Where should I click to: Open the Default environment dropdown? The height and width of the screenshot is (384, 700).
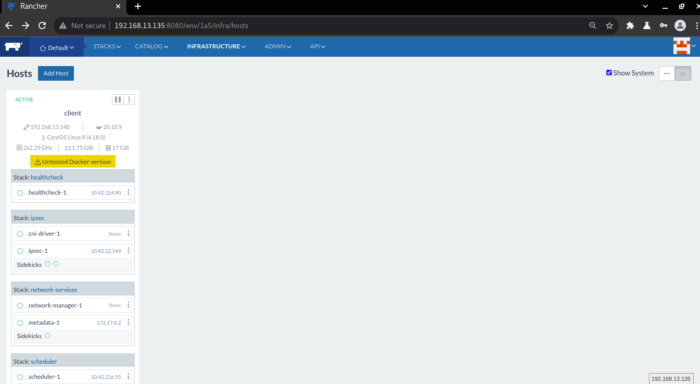tap(57, 47)
